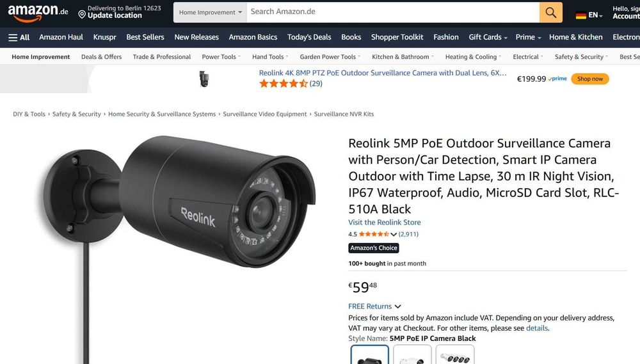Expand the Power Tools submenu
The image size is (640, 364).
[x=221, y=57]
